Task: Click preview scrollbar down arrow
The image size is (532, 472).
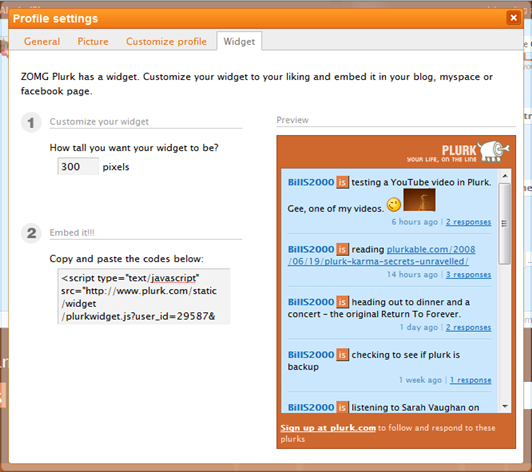Action: [x=505, y=406]
